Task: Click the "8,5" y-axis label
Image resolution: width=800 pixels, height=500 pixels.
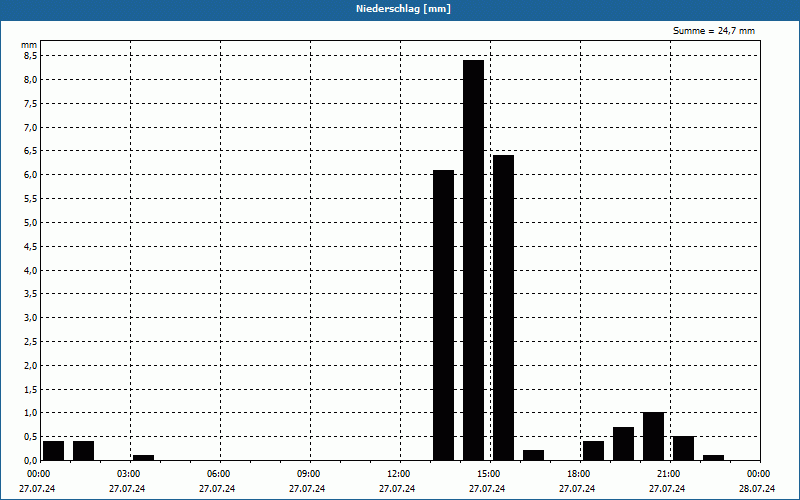Action: [x=31, y=56]
